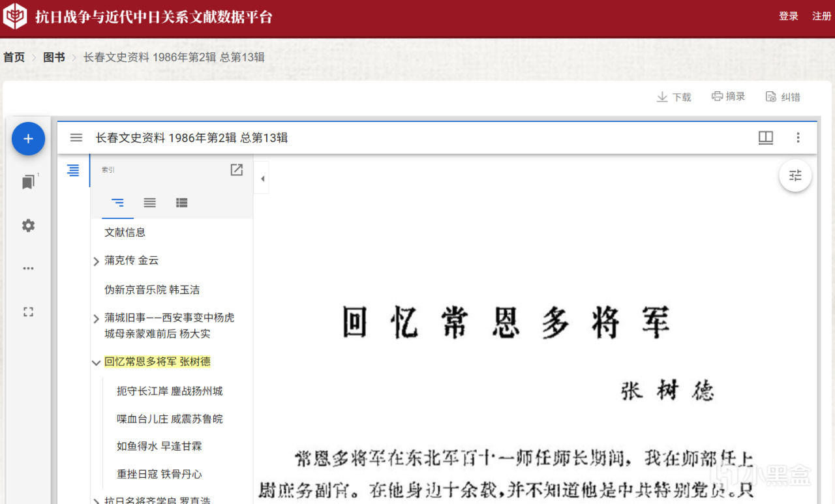Click the author name 张树德 on page
Viewport: 835px width, 504px height.
[667, 391]
